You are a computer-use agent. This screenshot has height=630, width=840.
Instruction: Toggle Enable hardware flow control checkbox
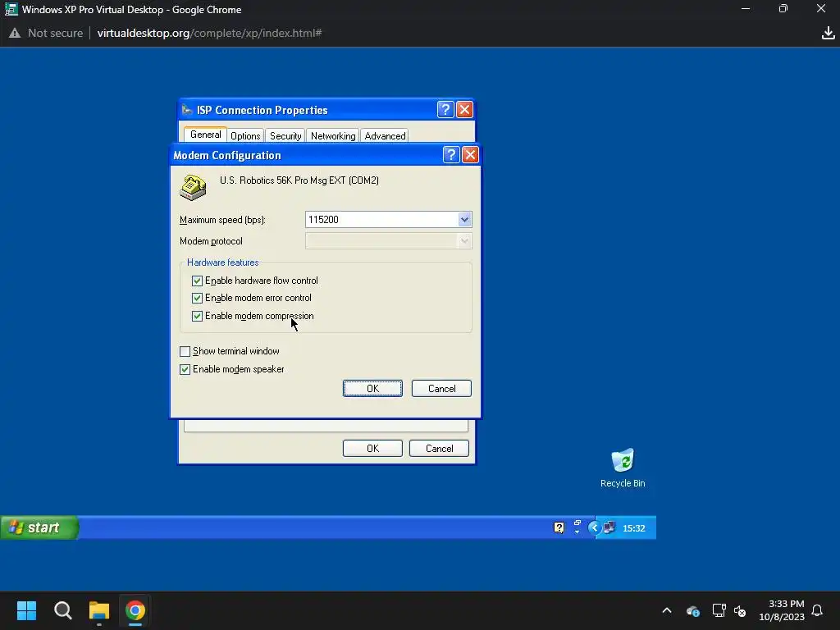(x=197, y=281)
